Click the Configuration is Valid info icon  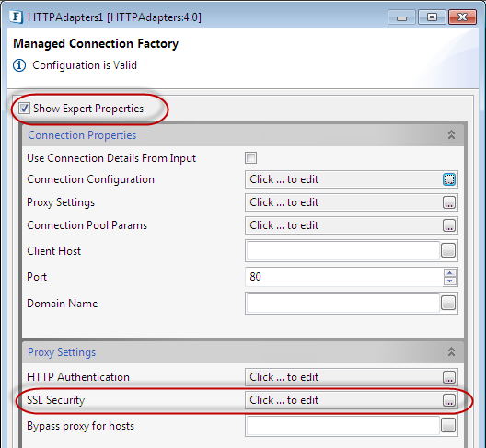[x=19, y=65]
